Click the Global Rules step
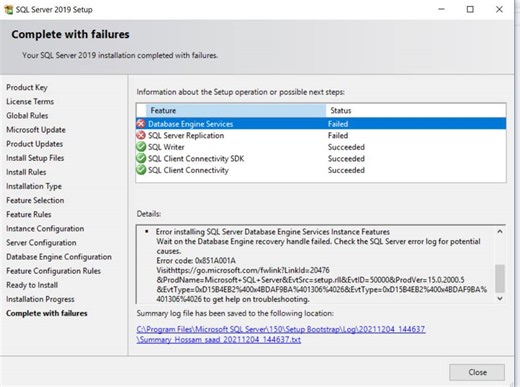520x387 pixels. [x=27, y=115]
